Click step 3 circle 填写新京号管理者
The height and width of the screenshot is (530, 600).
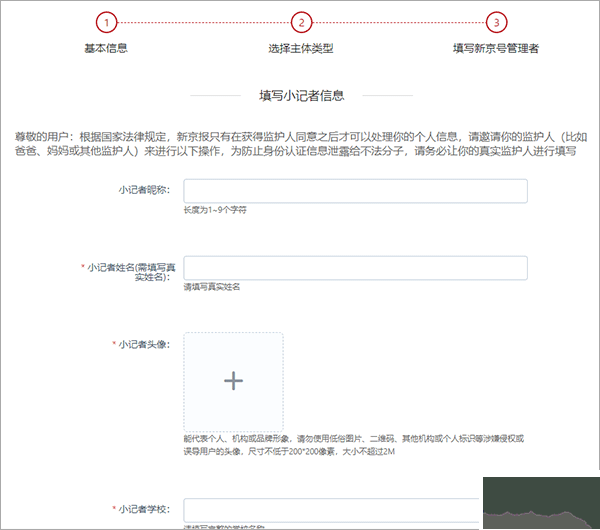tap(496, 23)
